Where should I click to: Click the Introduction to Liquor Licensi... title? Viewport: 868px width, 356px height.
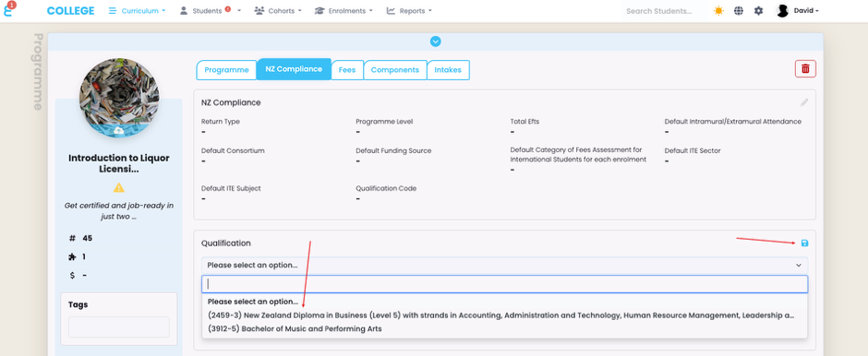click(119, 163)
